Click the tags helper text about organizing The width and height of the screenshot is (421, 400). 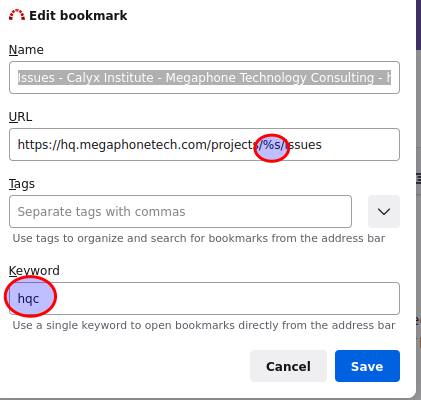click(x=199, y=238)
